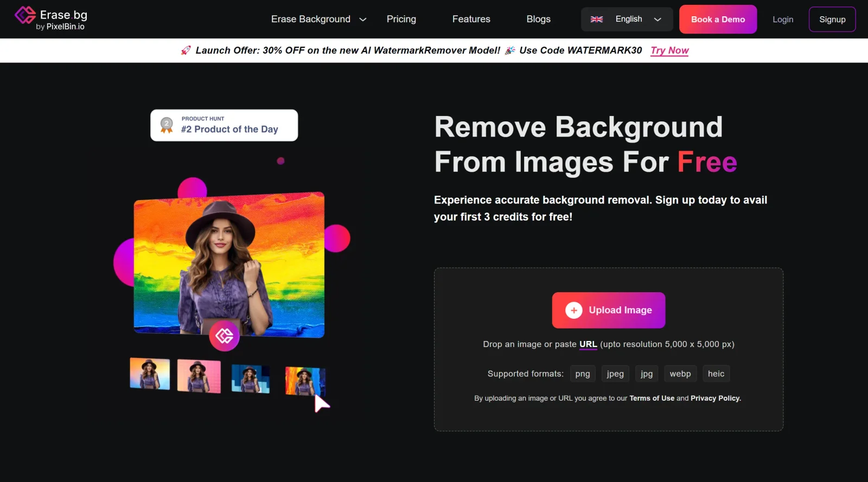Go to the Features menu item
The image size is (868, 482).
(471, 19)
